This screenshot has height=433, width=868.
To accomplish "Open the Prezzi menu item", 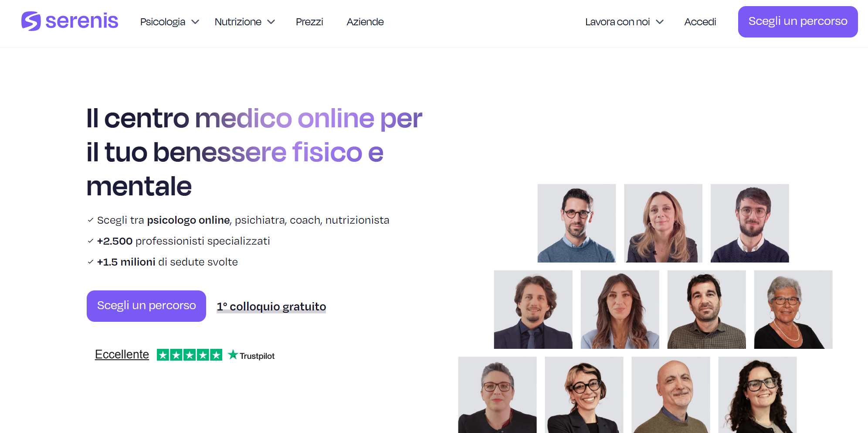I will click(x=309, y=22).
